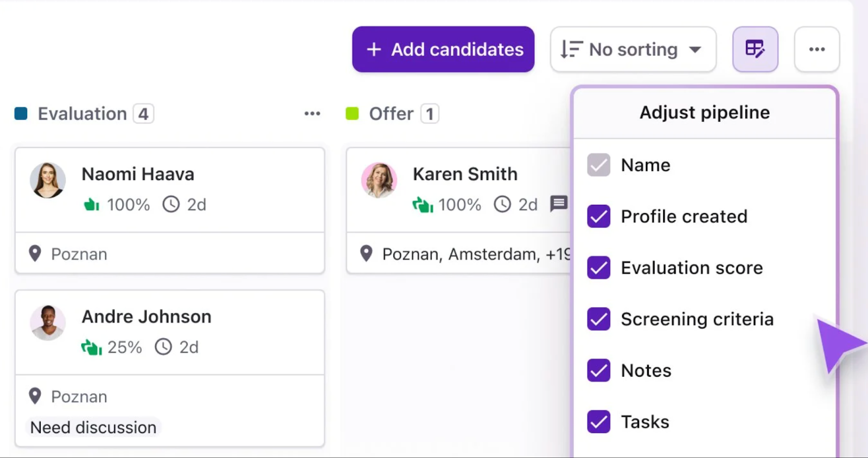868x458 pixels.
Task: Click the green Offer stage color square
Action: click(x=352, y=114)
